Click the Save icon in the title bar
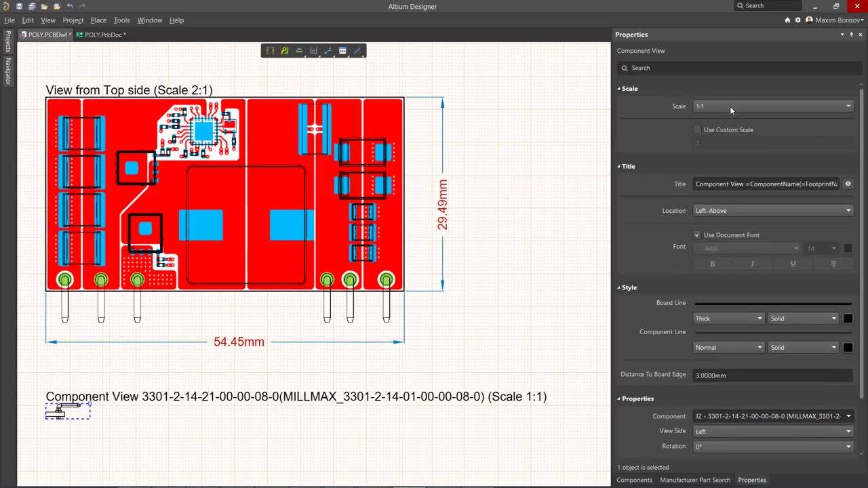The image size is (868, 488). coord(20,6)
